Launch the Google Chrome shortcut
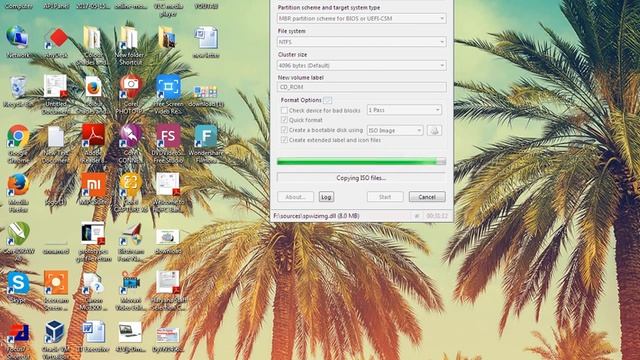 18,136
